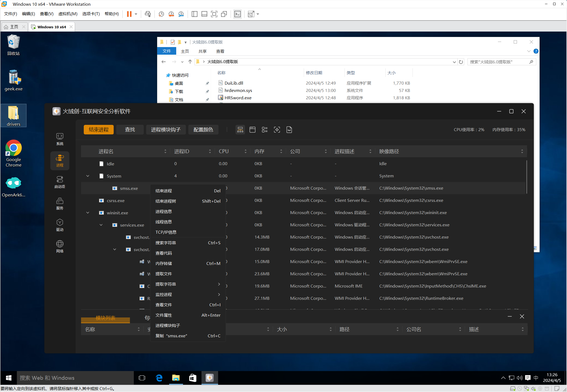Open Explorer address bar history dropdown
The height and width of the screenshot is (392, 567).
point(454,62)
